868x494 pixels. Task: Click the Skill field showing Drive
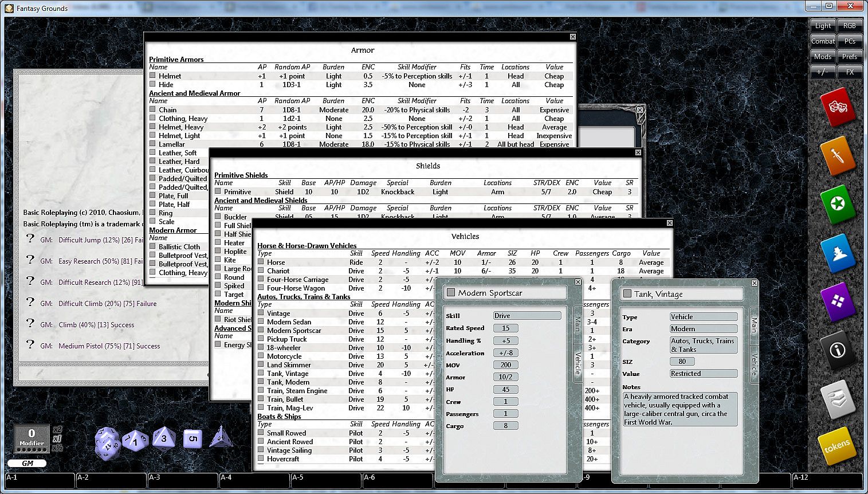[527, 316]
